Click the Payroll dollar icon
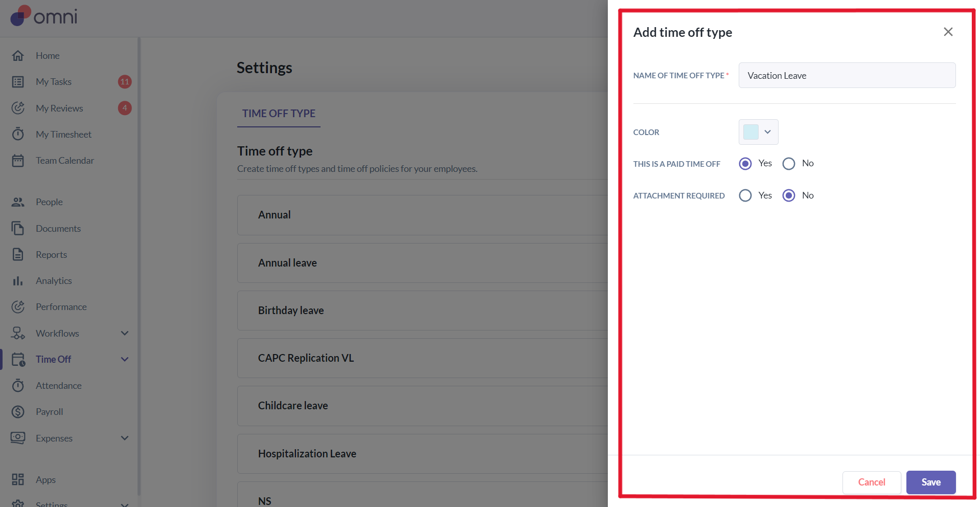This screenshot has width=980, height=507. pyautogui.click(x=18, y=412)
